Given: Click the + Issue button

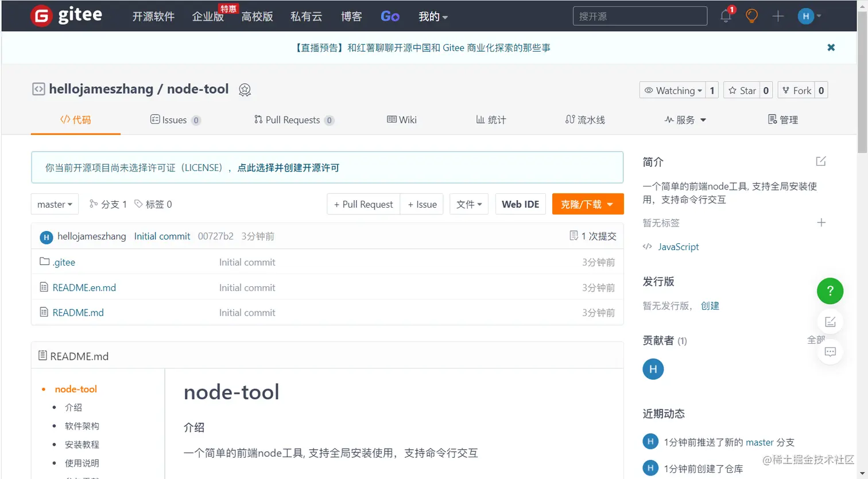Looking at the screenshot, I should [x=422, y=204].
